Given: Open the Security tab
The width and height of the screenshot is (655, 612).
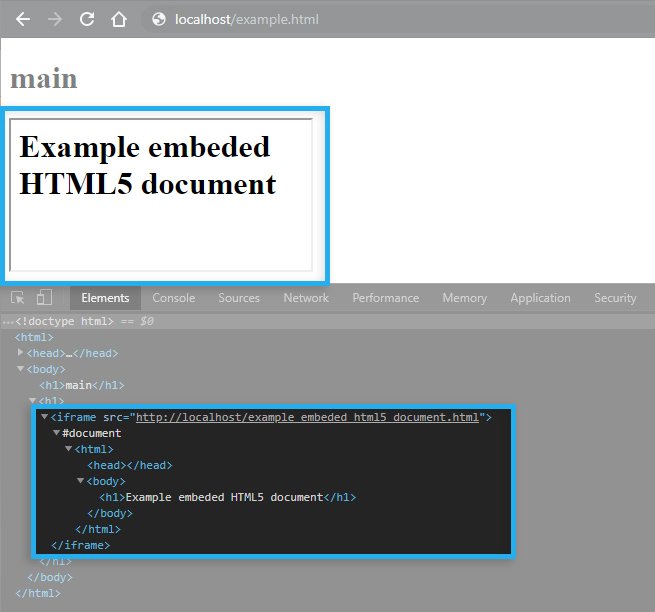Looking at the screenshot, I should tap(615, 298).
